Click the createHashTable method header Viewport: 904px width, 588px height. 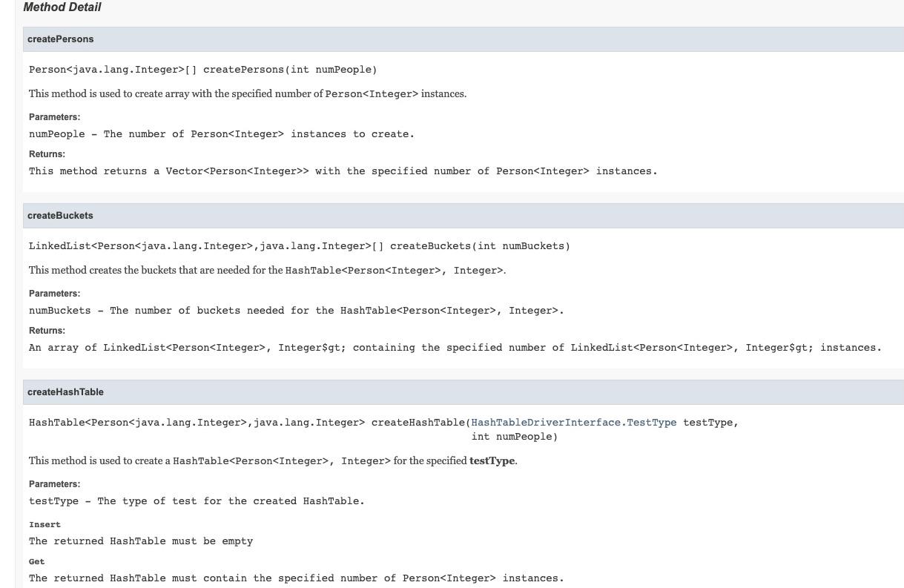click(x=65, y=392)
